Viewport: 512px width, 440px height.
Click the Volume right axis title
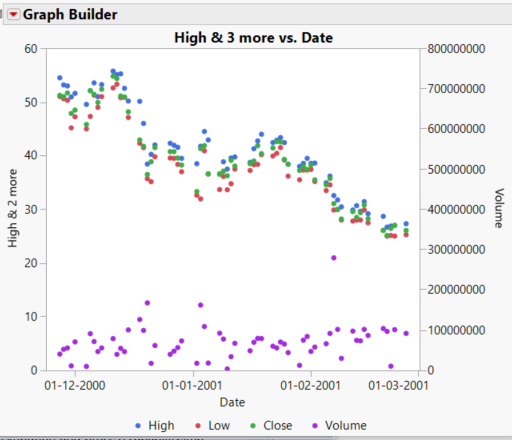pos(498,208)
